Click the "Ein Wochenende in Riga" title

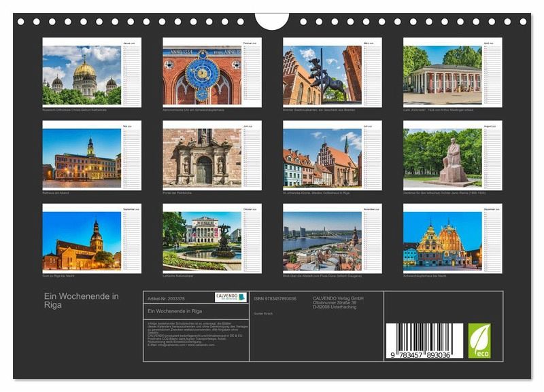click(x=81, y=300)
